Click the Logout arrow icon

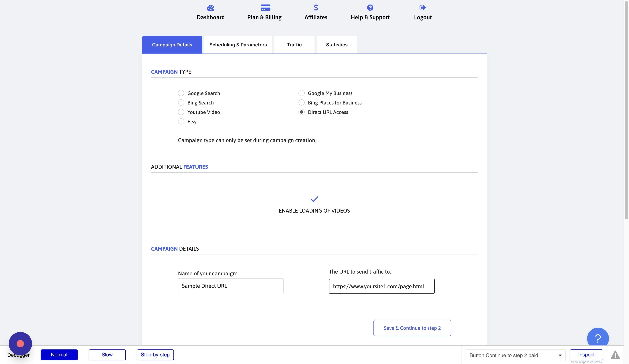pos(423,8)
